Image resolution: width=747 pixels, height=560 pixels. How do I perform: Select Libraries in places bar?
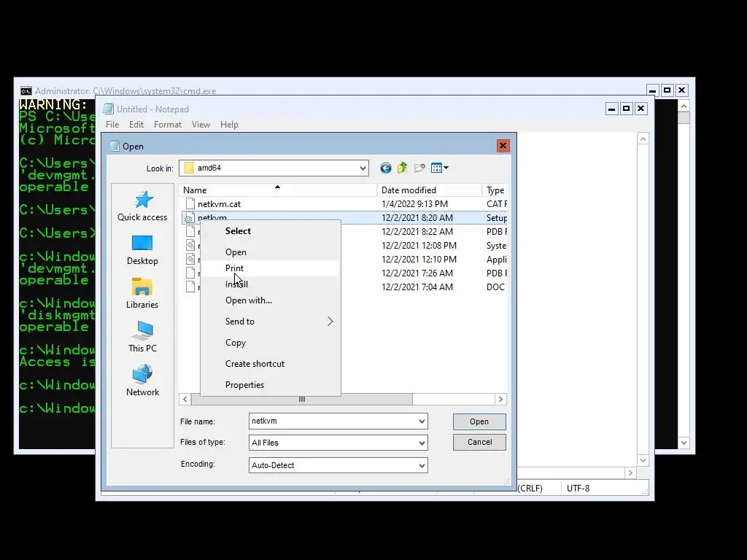[x=142, y=293]
